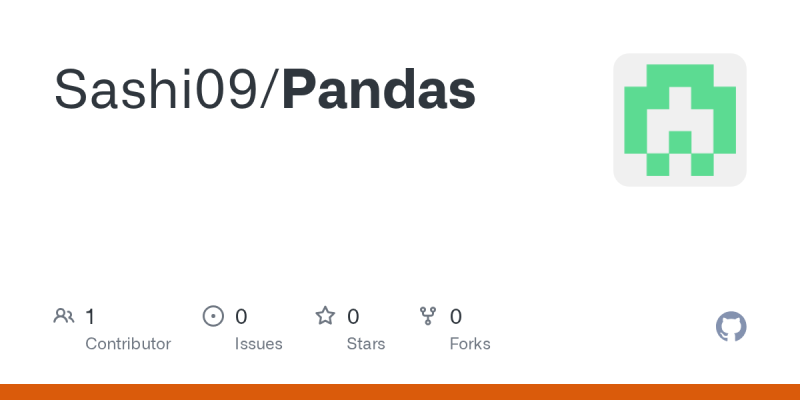800x400 pixels.
Task: Click the issues count 0
Action: click(241, 317)
